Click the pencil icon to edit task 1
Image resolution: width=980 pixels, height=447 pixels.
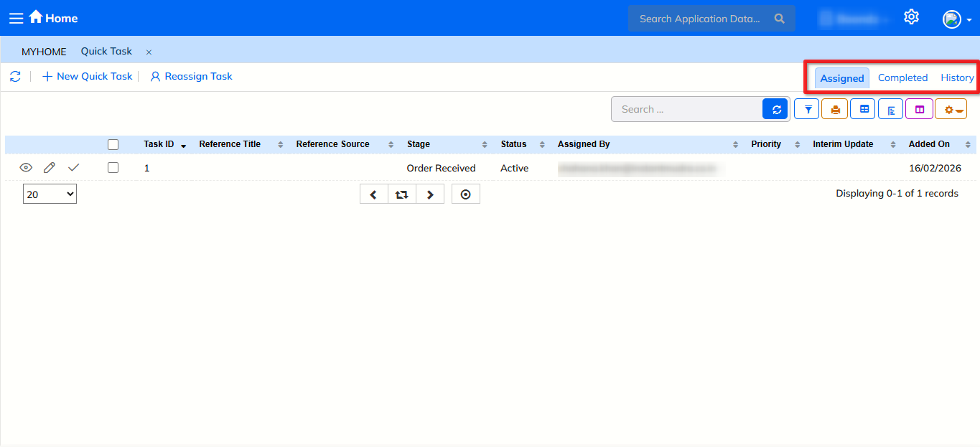50,168
